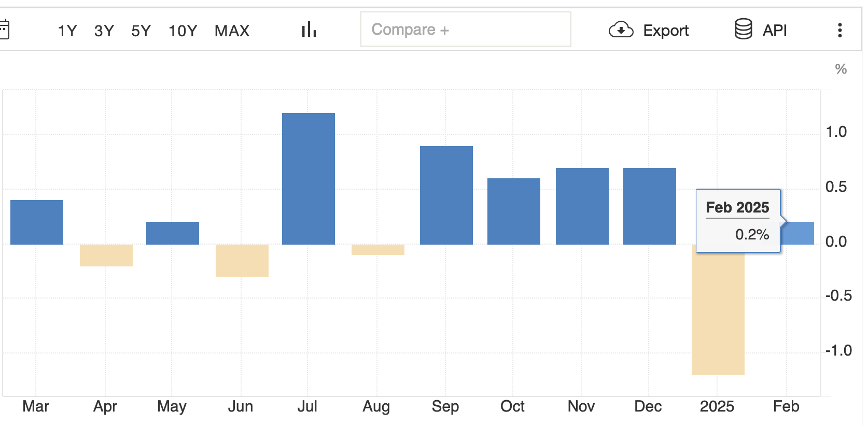Click the API text label
Viewport: 868px width, 425px height.
(x=775, y=31)
